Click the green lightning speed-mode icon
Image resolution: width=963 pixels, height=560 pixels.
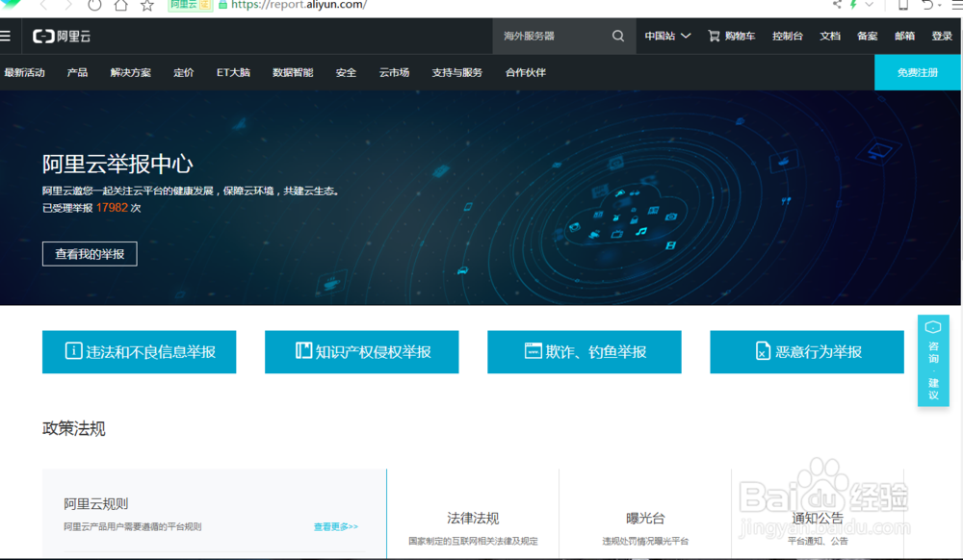point(853,4)
